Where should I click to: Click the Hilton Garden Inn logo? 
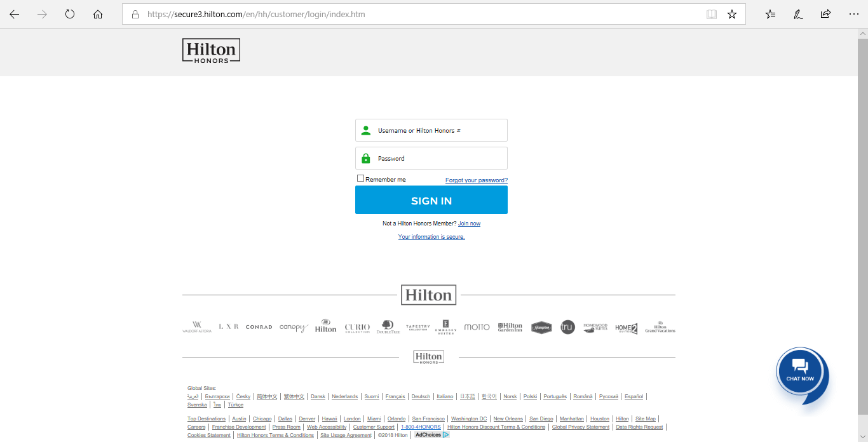[510, 327]
